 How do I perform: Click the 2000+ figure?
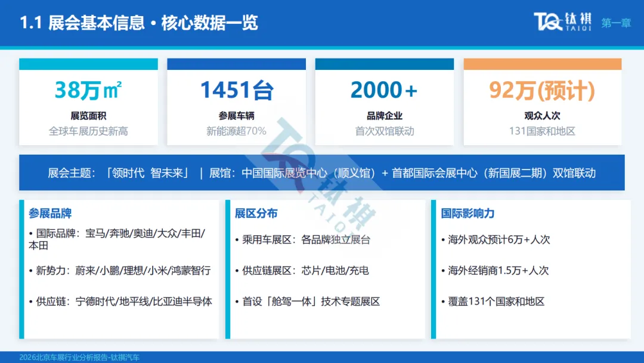(385, 90)
